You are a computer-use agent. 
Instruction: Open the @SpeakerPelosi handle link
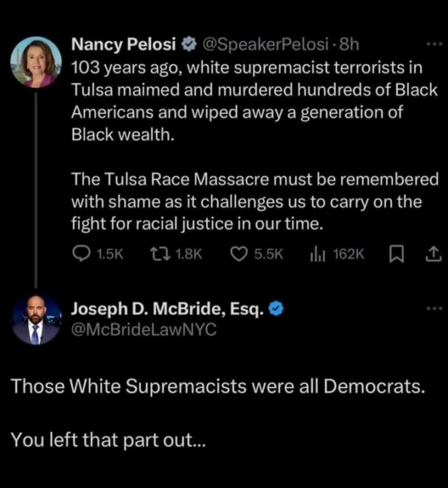(x=265, y=45)
